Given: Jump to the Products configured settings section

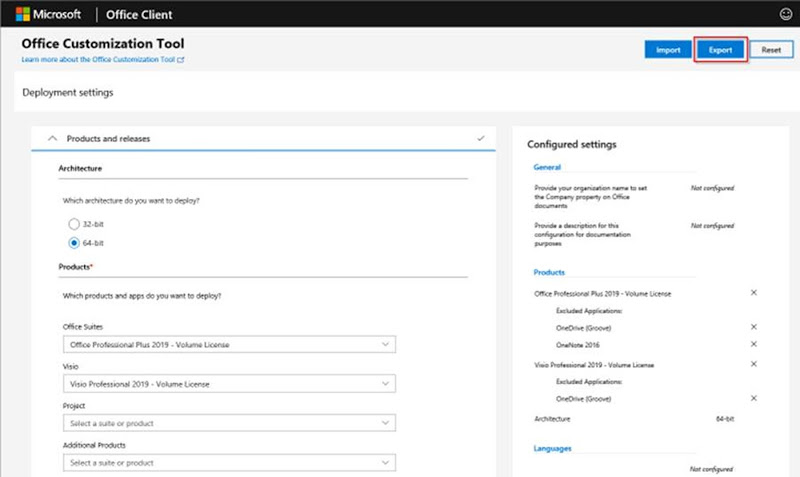Looking at the screenshot, I should coord(549,272).
